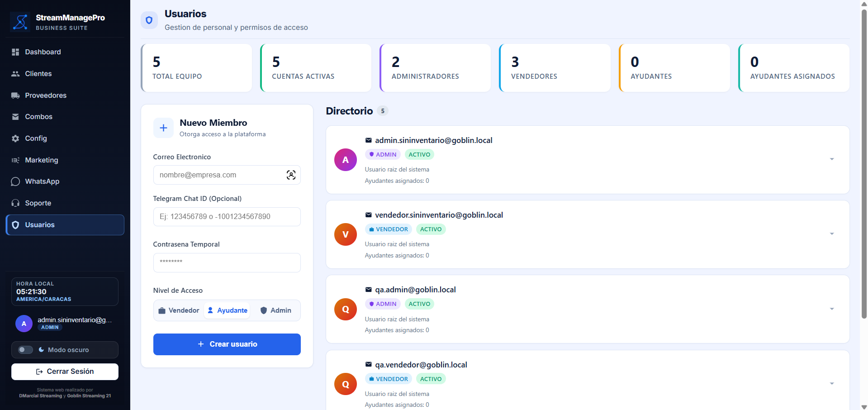Open WhatsApp section
The height and width of the screenshot is (410, 868).
coord(65,181)
